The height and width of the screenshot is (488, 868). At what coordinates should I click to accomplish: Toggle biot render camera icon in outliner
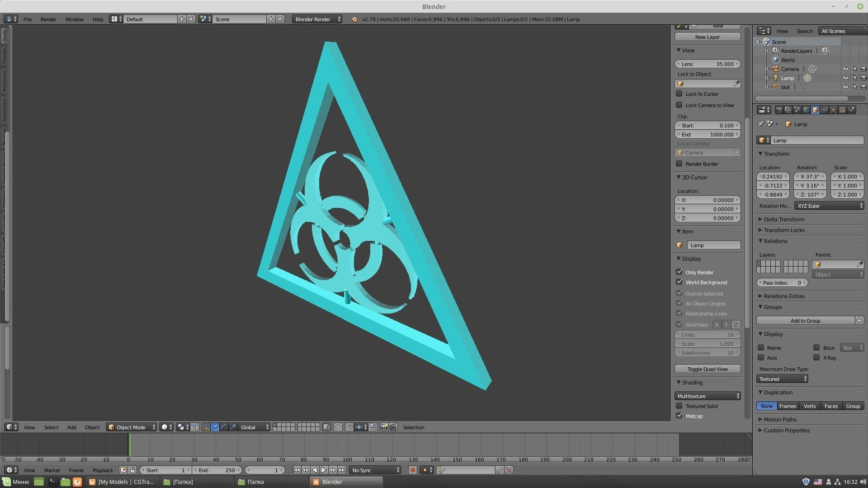coord(863,87)
